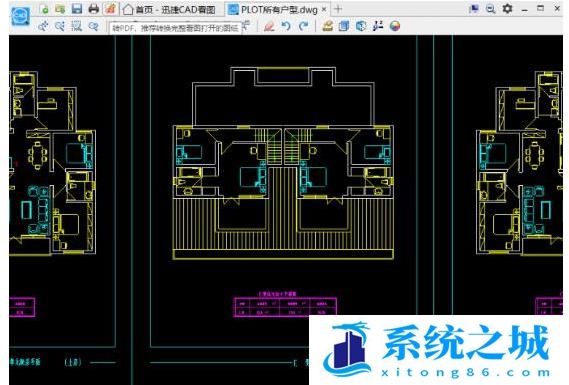This screenshot has height=385, width=569.
Task: Click the undo arrow icon
Action: click(x=286, y=26)
